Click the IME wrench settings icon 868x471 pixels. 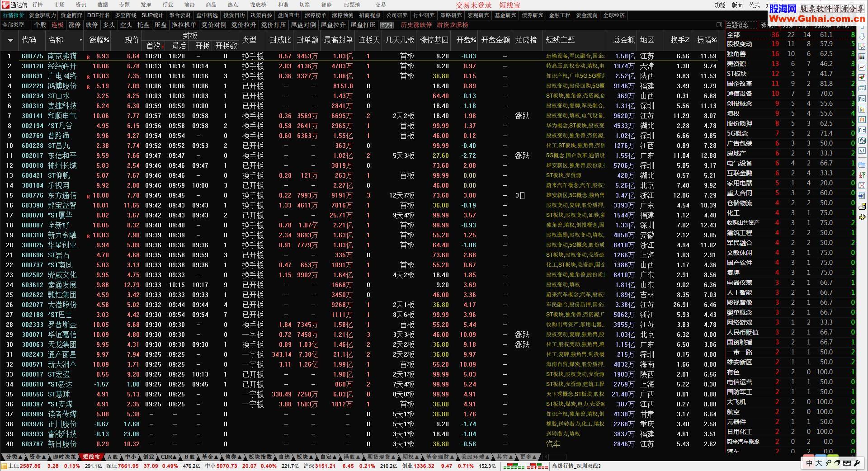point(857,463)
